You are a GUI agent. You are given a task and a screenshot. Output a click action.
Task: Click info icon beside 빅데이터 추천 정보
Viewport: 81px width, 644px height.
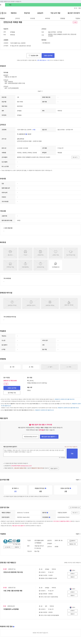pos(14,627)
